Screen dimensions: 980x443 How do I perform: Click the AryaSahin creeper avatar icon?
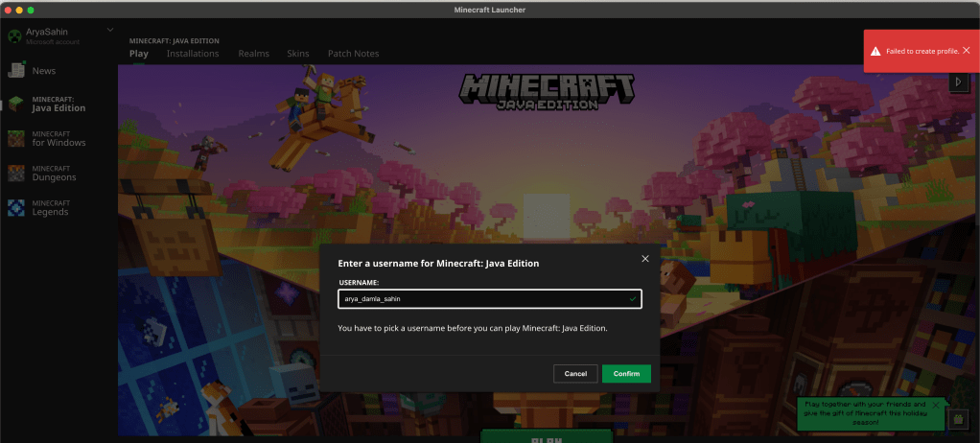(14, 36)
